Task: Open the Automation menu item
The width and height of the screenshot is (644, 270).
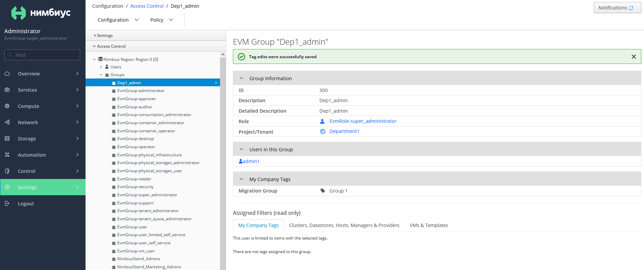Action: (x=43, y=155)
